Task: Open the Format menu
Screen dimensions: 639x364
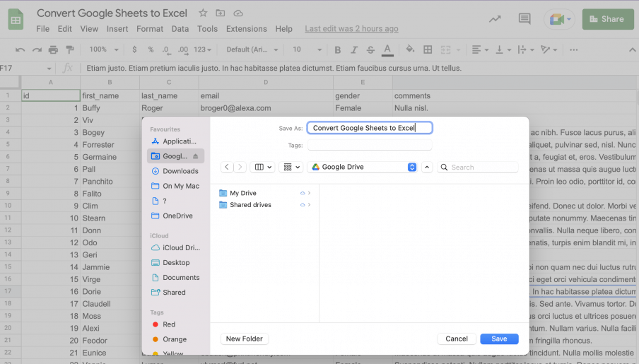Action: click(150, 29)
